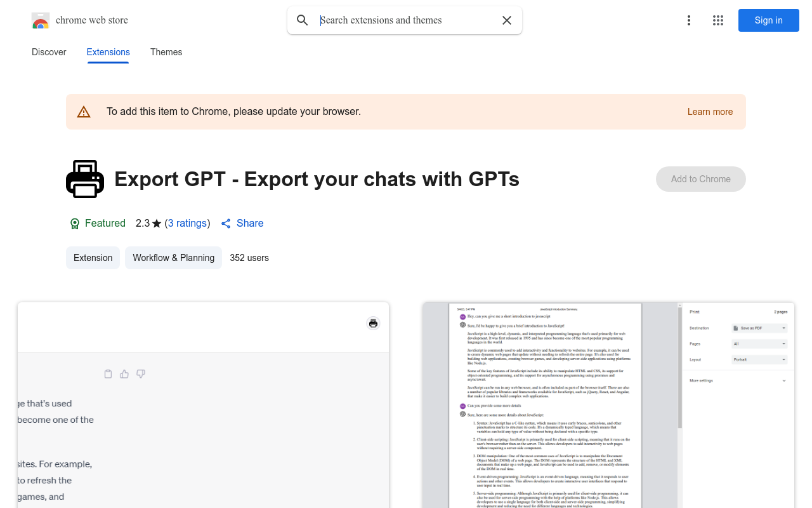Open the 3 ratings link
812x508 pixels.
pyautogui.click(x=187, y=223)
